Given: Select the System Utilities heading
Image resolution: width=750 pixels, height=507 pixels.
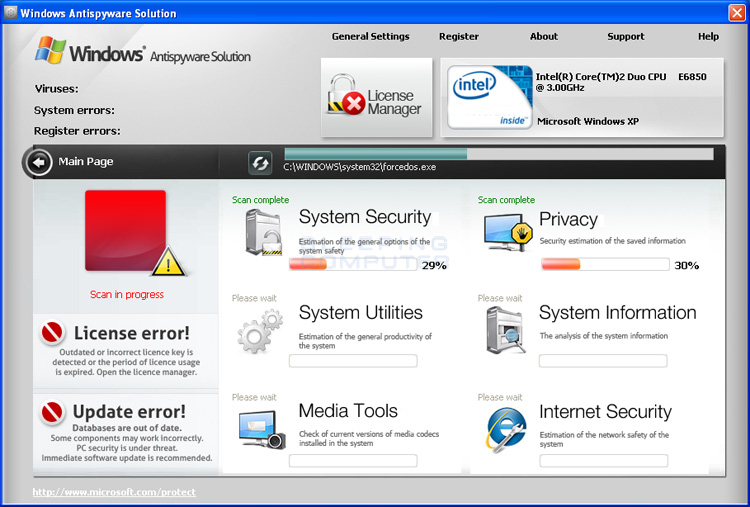Looking at the screenshot, I should pyautogui.click(x=361, y=313).
